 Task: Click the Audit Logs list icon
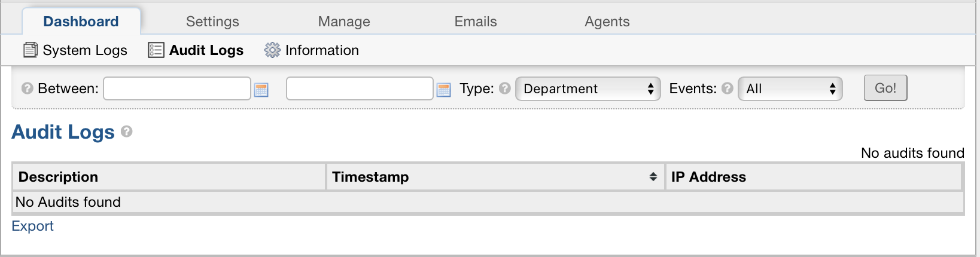(x=156, y=50)
